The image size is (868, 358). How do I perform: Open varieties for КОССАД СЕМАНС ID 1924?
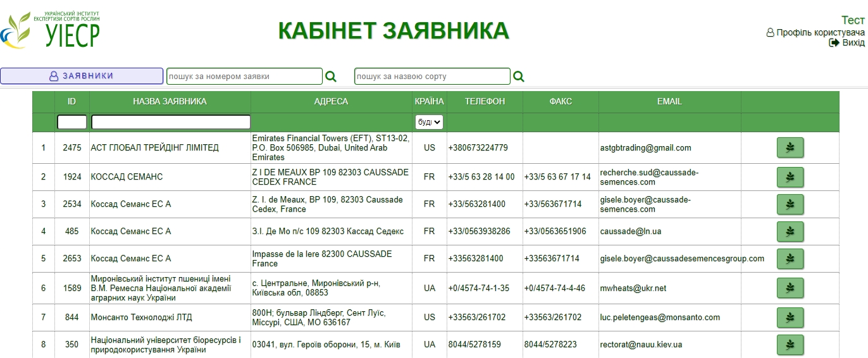(790, 177)
